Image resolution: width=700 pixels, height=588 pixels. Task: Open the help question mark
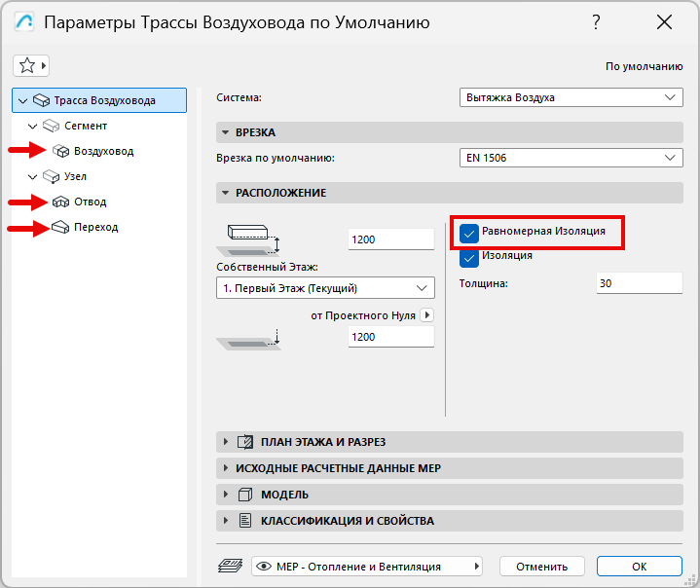coord(596,21)
